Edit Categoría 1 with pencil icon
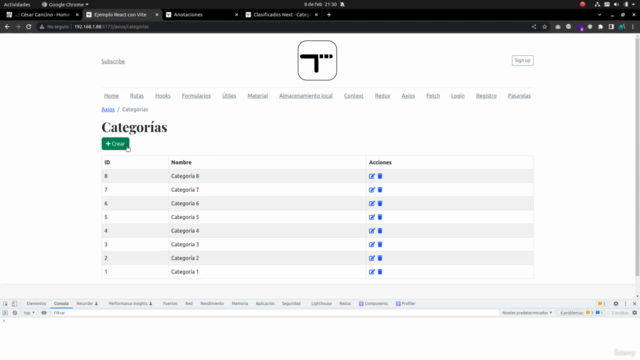640x360 pixels. [x=371, y=272]
